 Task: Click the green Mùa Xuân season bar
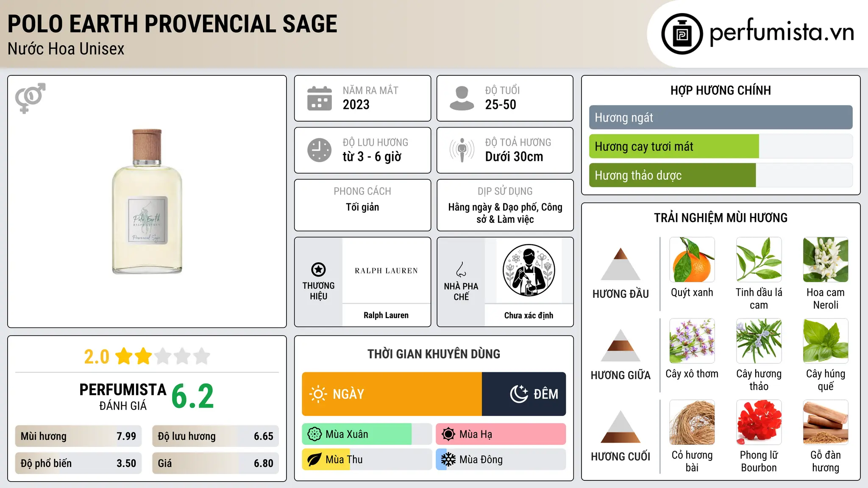[x=367, y=434]
